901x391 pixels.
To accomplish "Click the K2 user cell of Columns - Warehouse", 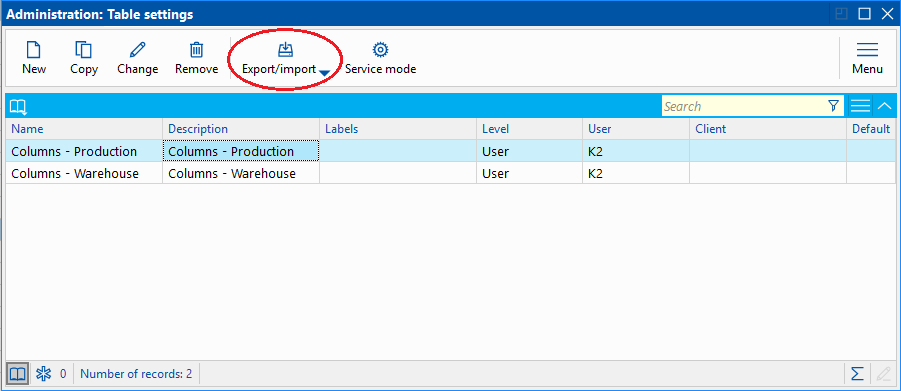I will coord(636,173).
